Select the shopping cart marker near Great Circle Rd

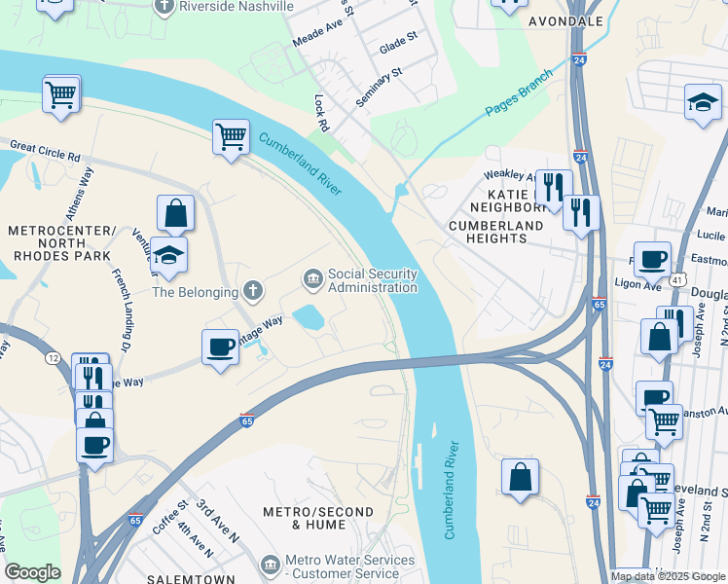point(60,95)
